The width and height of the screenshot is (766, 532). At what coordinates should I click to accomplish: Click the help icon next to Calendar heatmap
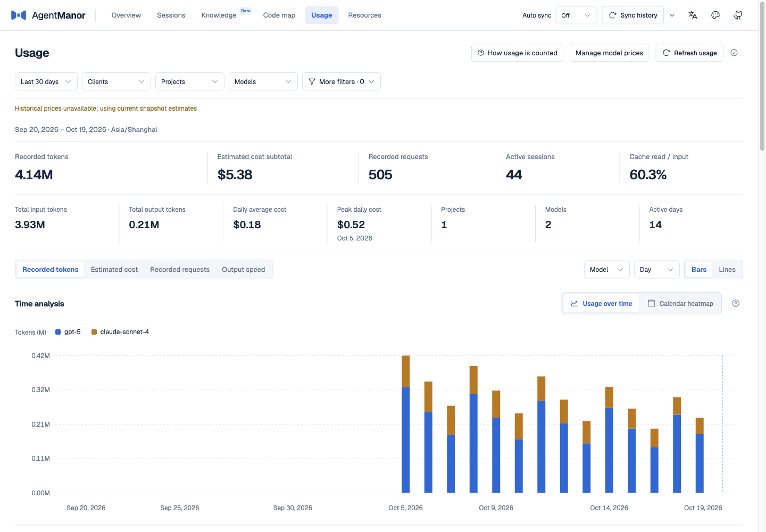tap(736, 303)
